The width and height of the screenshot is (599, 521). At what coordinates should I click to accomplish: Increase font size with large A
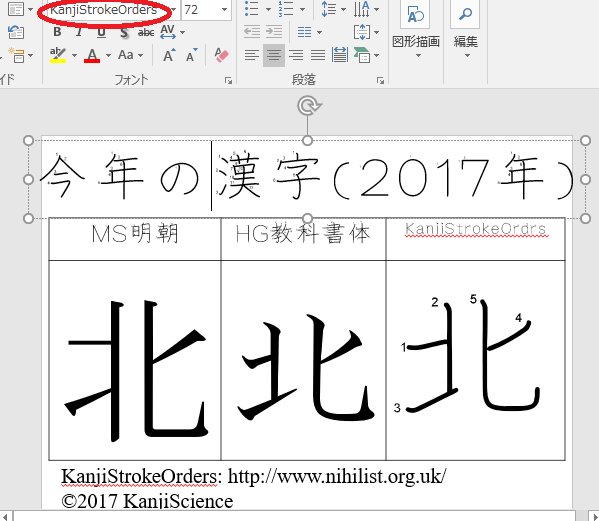pyautogui.click(x=169, y=55)
